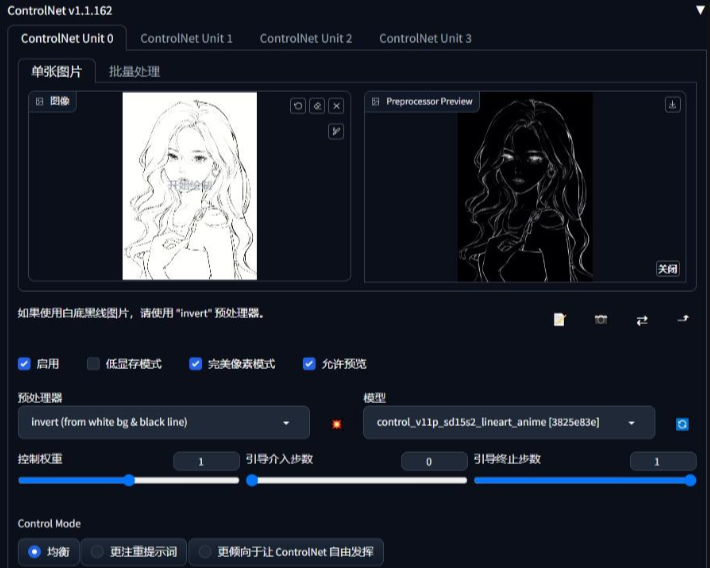This screenshot has height=568, width=710.
Task: Click the 引导终止步数 ending step slider
Action: coord(585,480)
